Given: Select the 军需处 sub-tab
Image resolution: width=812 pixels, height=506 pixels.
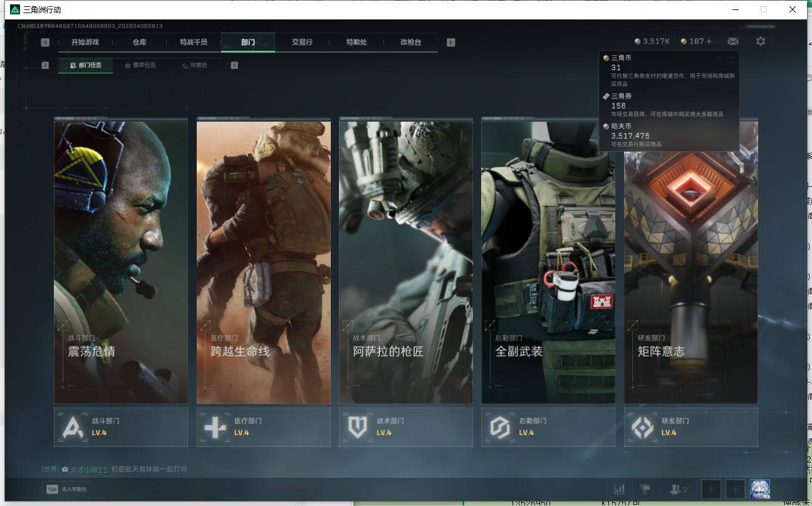Looking at the screenshot, I should (x=194, y=65).
